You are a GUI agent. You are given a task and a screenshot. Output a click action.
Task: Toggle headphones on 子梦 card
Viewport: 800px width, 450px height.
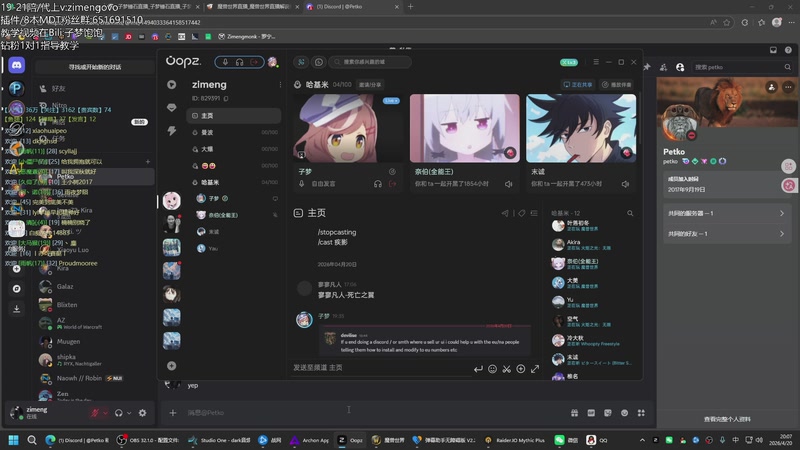pyautogui.click(x=378, y=184)
